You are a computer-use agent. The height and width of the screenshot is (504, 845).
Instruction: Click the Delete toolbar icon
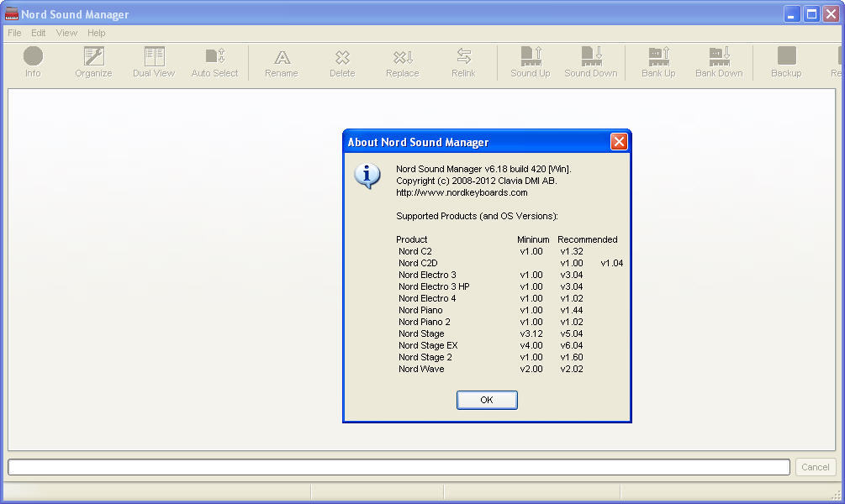coord(342,57)
